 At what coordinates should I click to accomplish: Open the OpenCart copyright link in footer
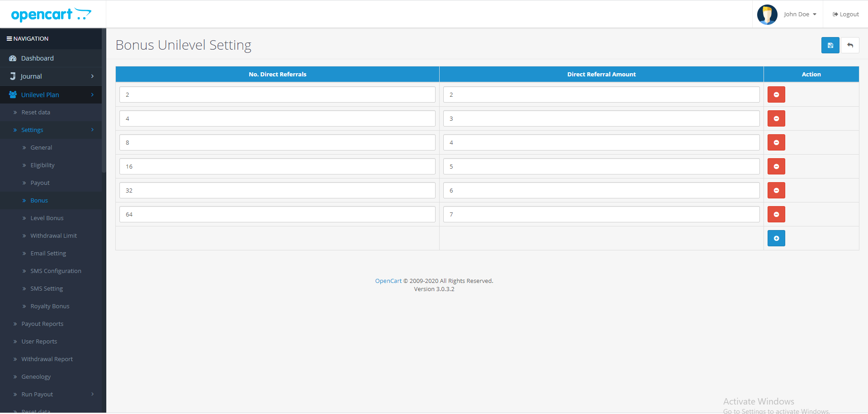(x=388, y=281)
